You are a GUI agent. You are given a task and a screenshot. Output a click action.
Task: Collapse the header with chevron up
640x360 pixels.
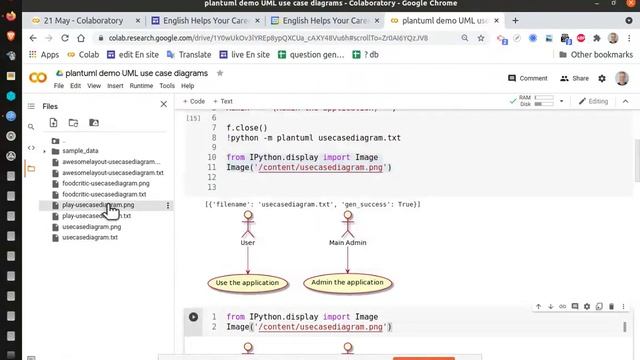(625, 101)
